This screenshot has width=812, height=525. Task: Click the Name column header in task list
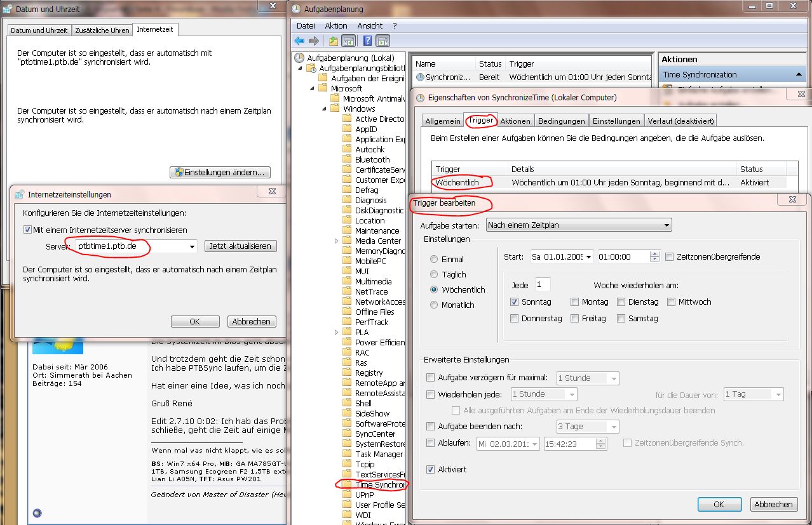(444, 63)
